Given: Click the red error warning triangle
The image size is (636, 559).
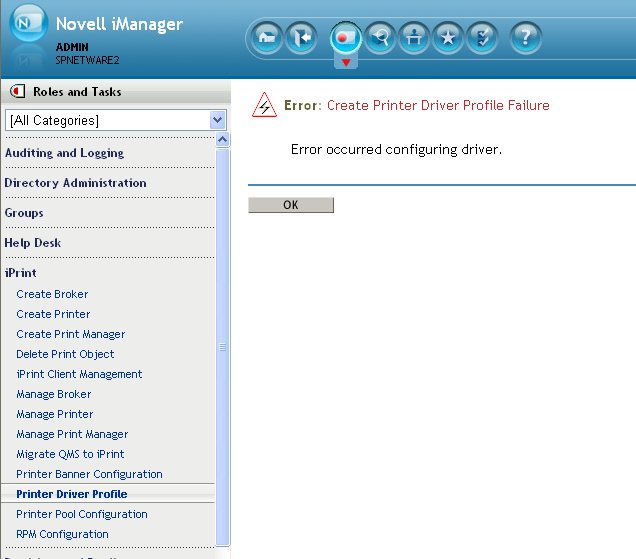Looking at the screenshot, I should (x=264, y=105).
